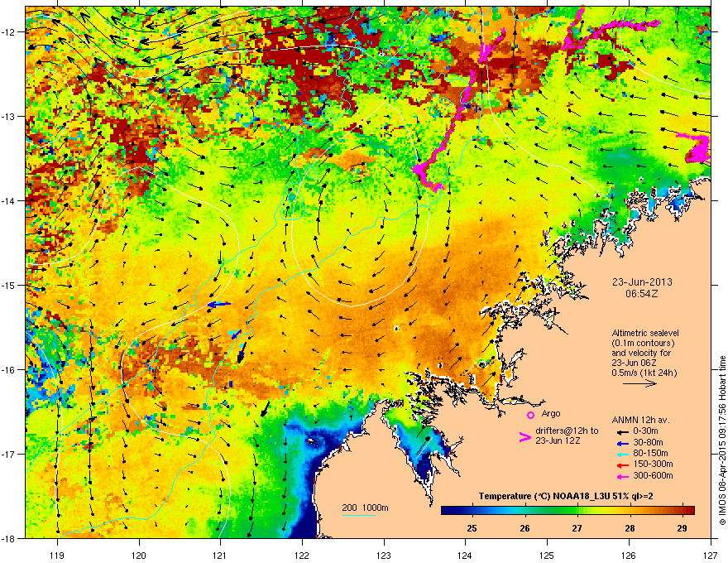Click the '0-30m' depth label
Image resolution: width=728 pixels, height=563 pixels.
click(645, 431)
